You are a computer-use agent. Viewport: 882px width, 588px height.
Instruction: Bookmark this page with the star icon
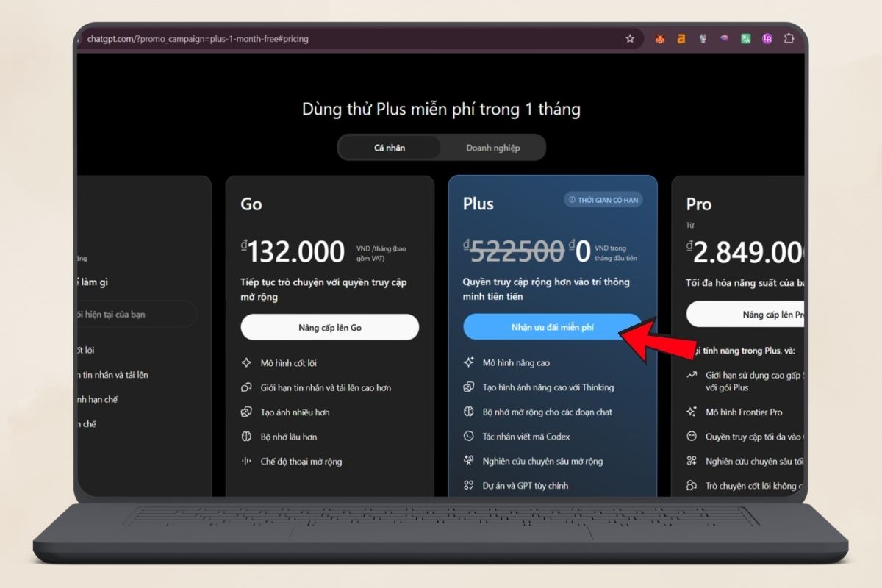tap(630, 39)
